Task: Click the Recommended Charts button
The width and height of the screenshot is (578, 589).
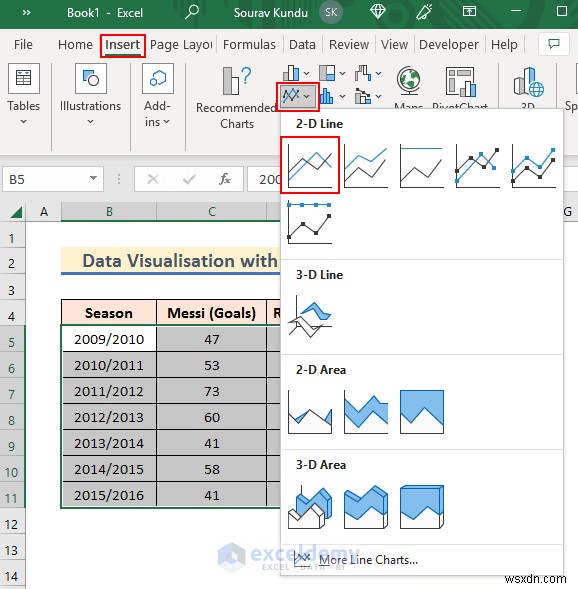Action: tap(237, 98)
